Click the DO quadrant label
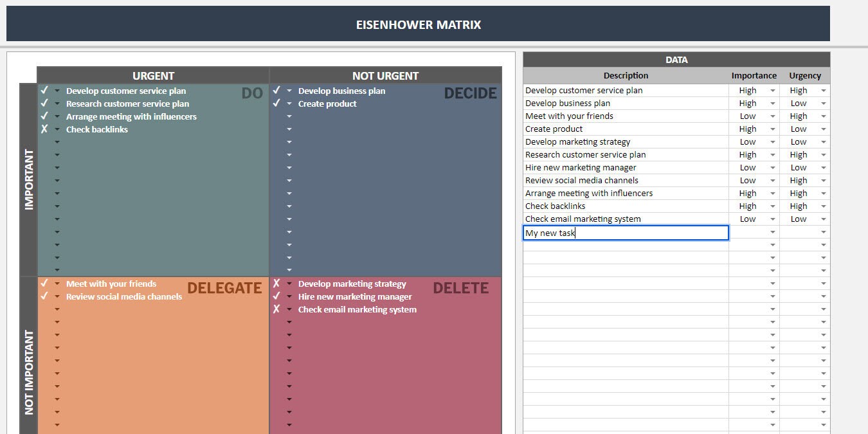Screen dimensions: 868x434 pos(252,93)
